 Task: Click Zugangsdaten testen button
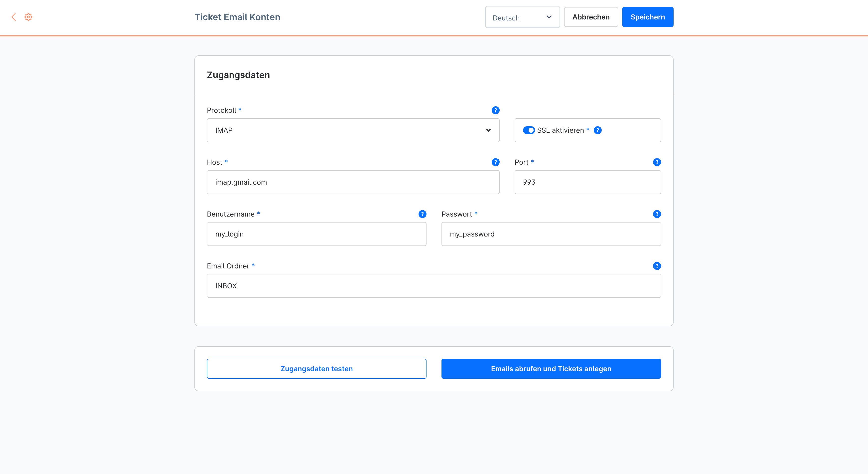[x=316, y=369]
